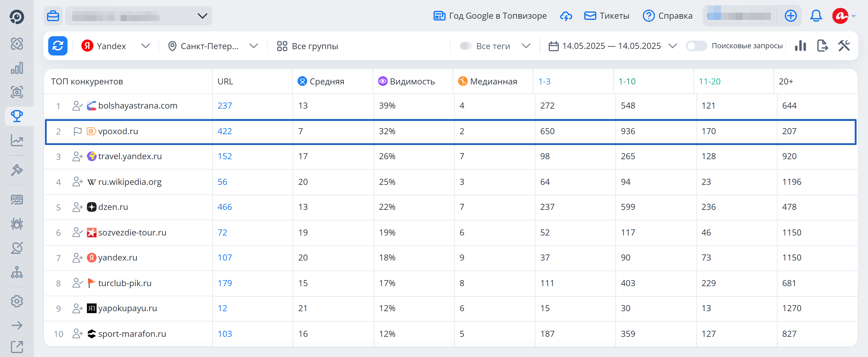Add travel.yandex.ru as a competitor

point(77,156)
